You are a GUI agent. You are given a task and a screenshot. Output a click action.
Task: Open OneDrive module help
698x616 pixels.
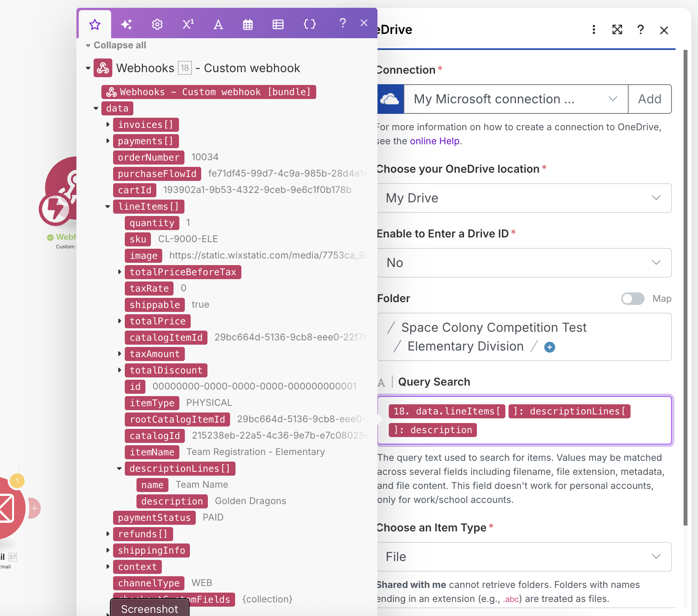640,30
